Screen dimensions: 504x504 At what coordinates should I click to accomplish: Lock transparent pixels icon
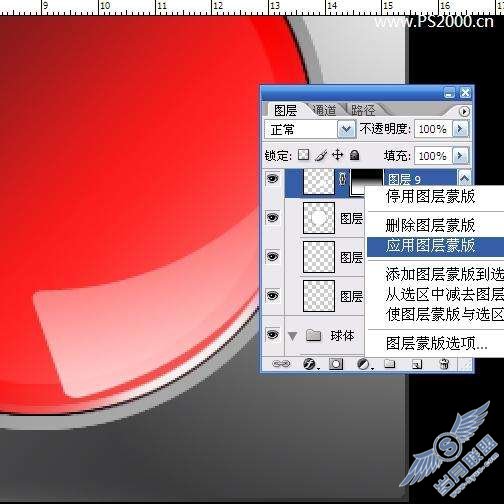[x=303, y=155]
